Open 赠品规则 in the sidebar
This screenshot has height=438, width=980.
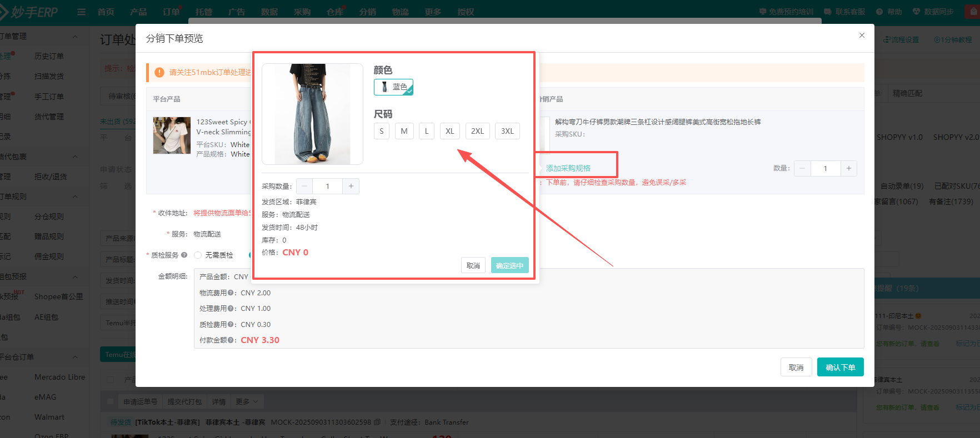click(x=49, y=236)
